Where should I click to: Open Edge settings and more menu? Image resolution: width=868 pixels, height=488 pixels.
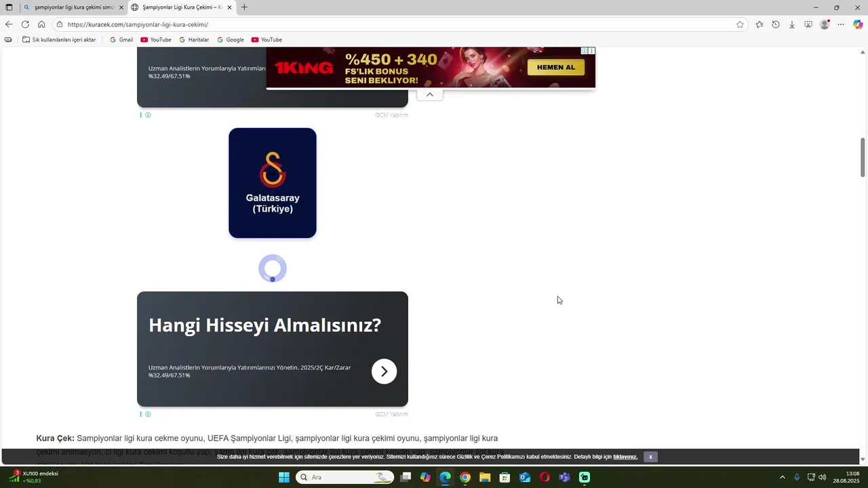point(841,24)
